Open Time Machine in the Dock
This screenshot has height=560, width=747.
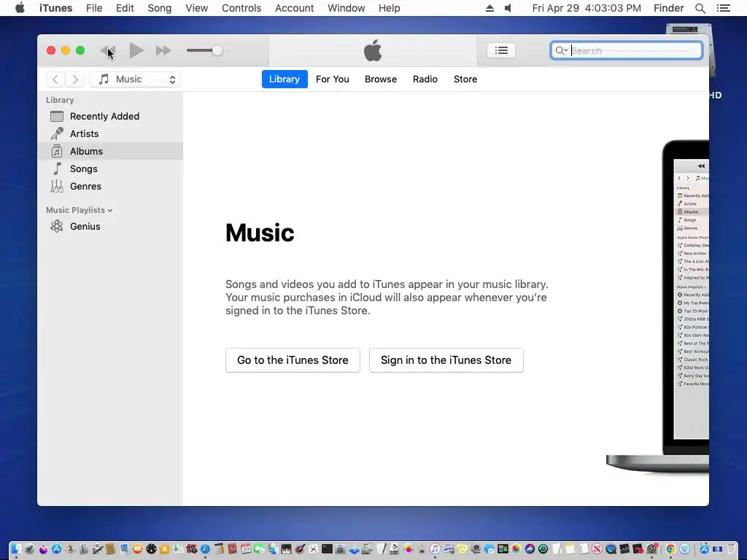coord(543,549)
